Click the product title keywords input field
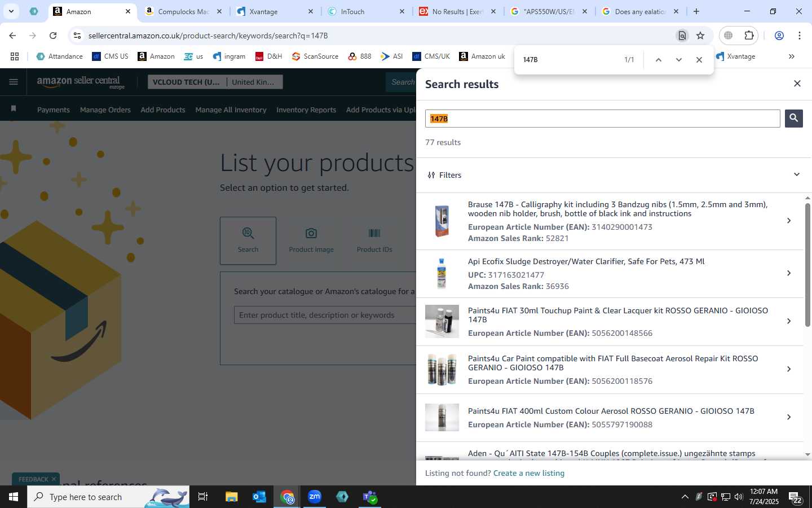This screenshot has width=812, height=508. point(325,315)
